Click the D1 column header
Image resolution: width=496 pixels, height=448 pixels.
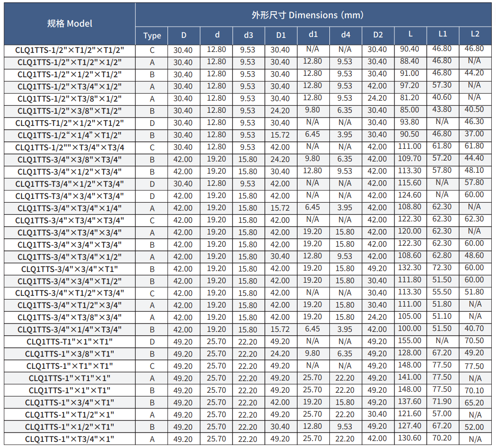point(281,36)
